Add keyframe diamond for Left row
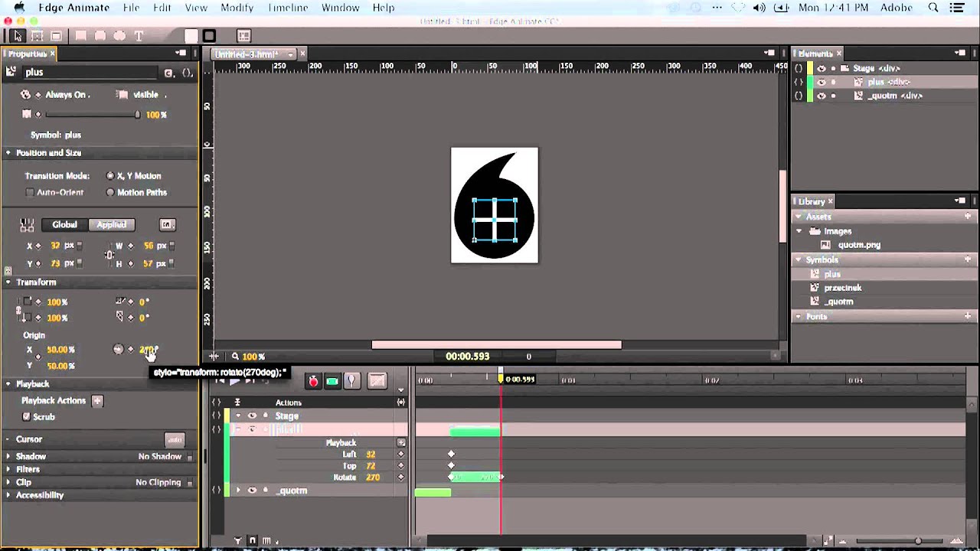Viewport: 980px width, 551px height. click(x=400, y=455)
